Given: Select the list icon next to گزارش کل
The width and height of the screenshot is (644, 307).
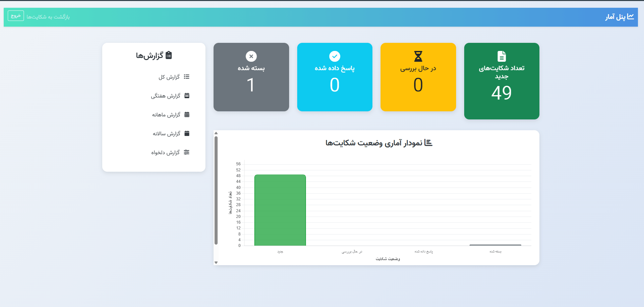Looking at the screenshot, I should [x=187, y=77].
